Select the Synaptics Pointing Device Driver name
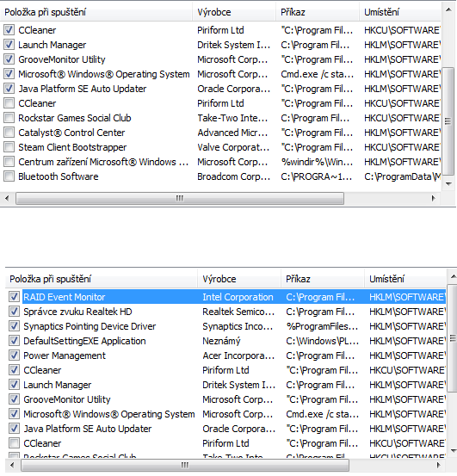The height and width of the screenshot is (476, 457). tap(90, 326)
